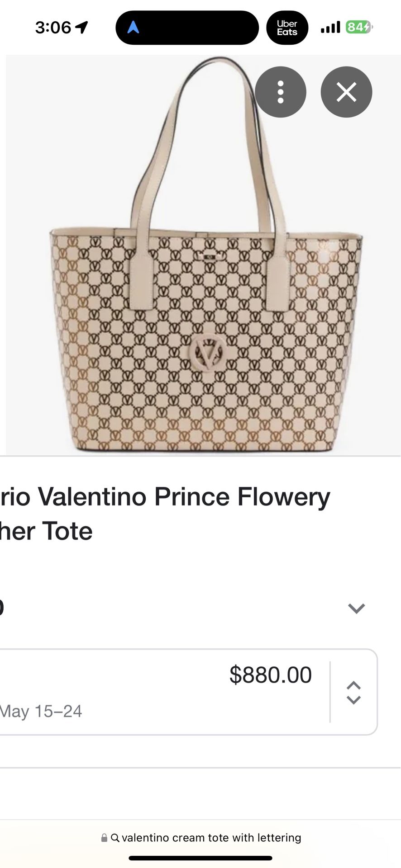The width and height of the screenshot is (401, 868).
Task: Tap the cellular signal bars icon
Action: (330, 28)
